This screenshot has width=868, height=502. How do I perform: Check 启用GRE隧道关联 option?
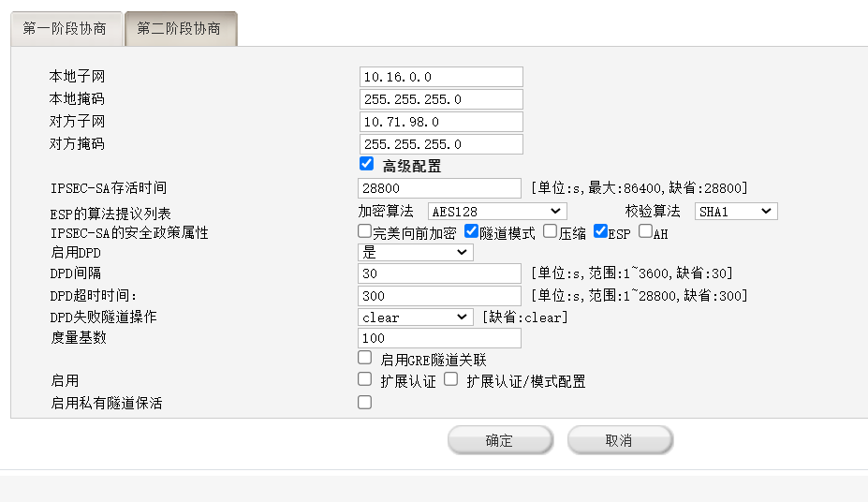[x=365, y=358]
